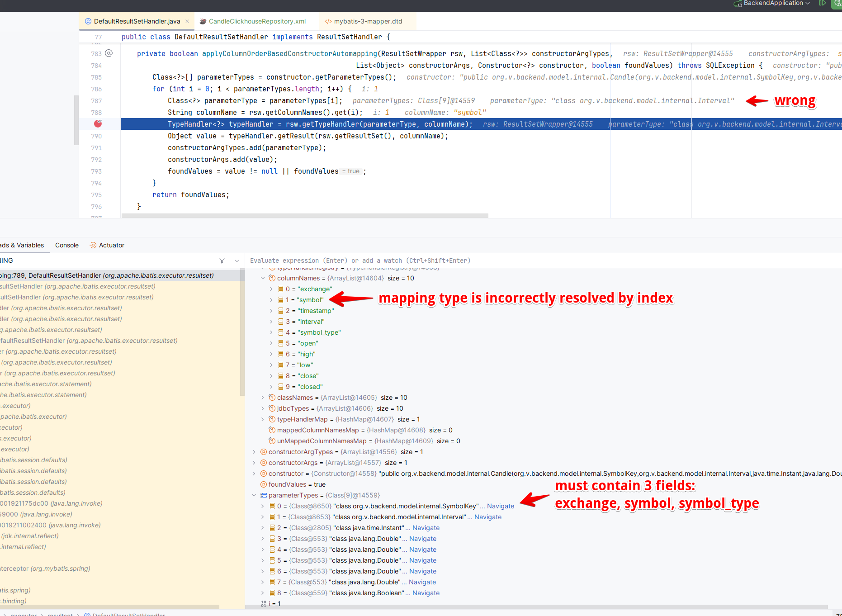Collapse the parameterTypes array node
Viewport: 842px width, 616px height.
point(254,495)
